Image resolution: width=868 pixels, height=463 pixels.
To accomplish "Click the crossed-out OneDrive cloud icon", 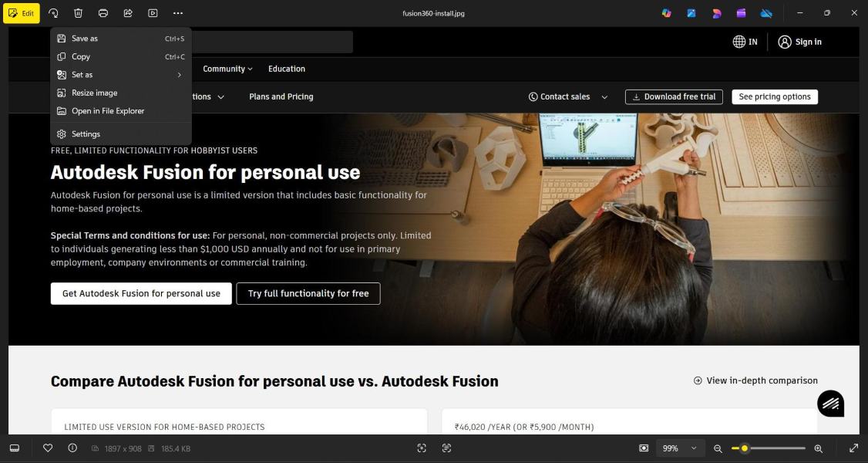I will (766, 13).
